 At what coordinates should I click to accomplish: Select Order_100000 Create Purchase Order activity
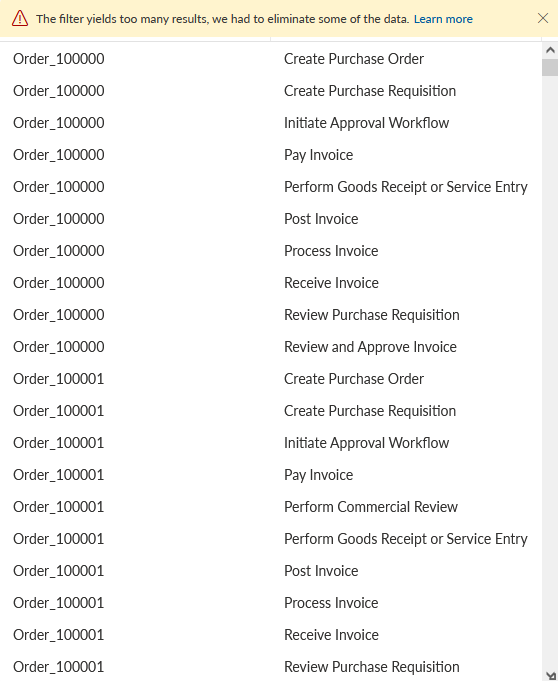(353, 59)
